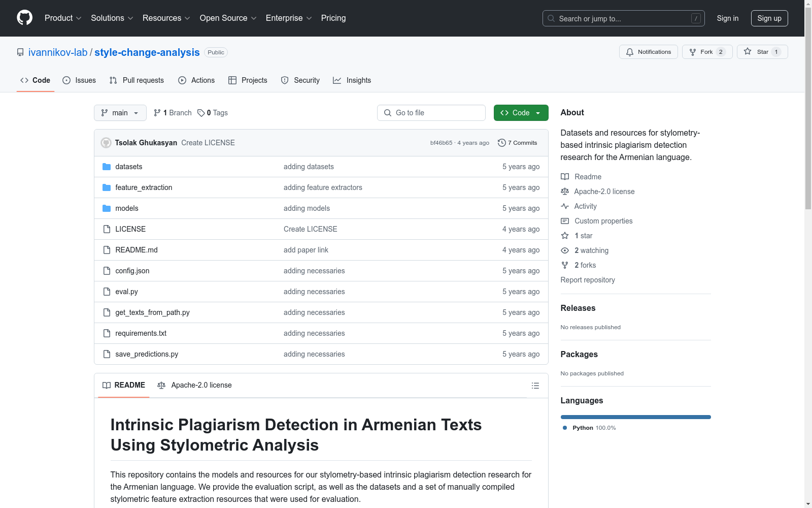Click the LICENSE file icon
Viewport: 812px width, 508px height.
click(x=107, y=229)
